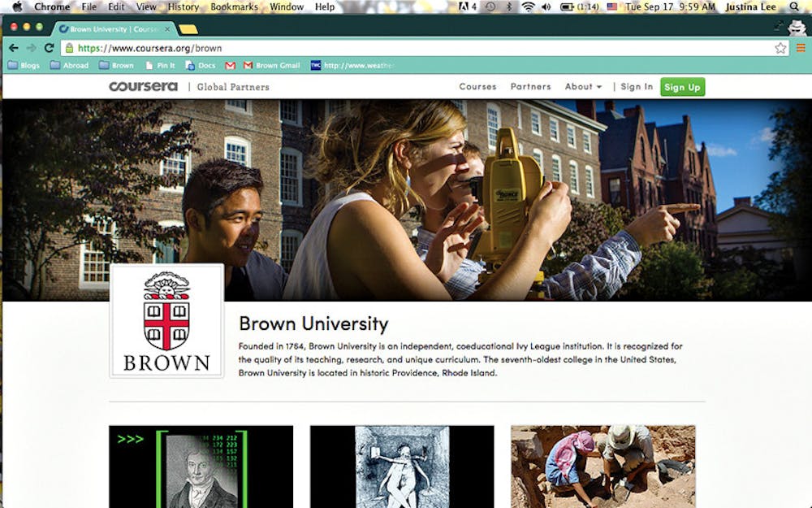
Task: Open the course with blue engraving artwork
Action: [402, 467]
